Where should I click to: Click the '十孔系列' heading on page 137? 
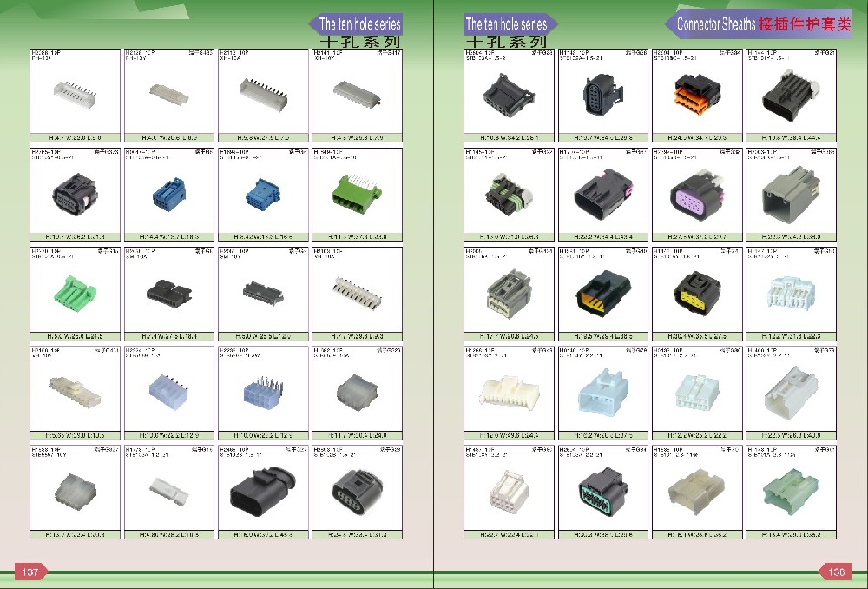[x=360, y=42]
